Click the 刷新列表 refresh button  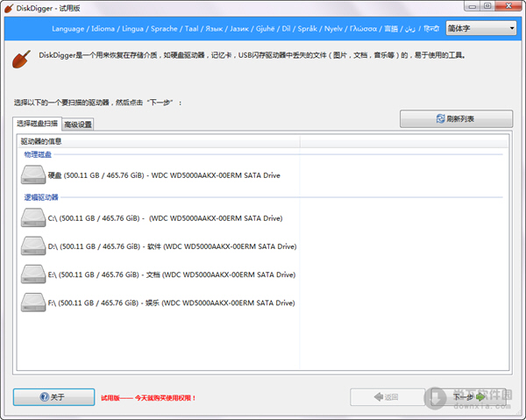click(456, 118)
